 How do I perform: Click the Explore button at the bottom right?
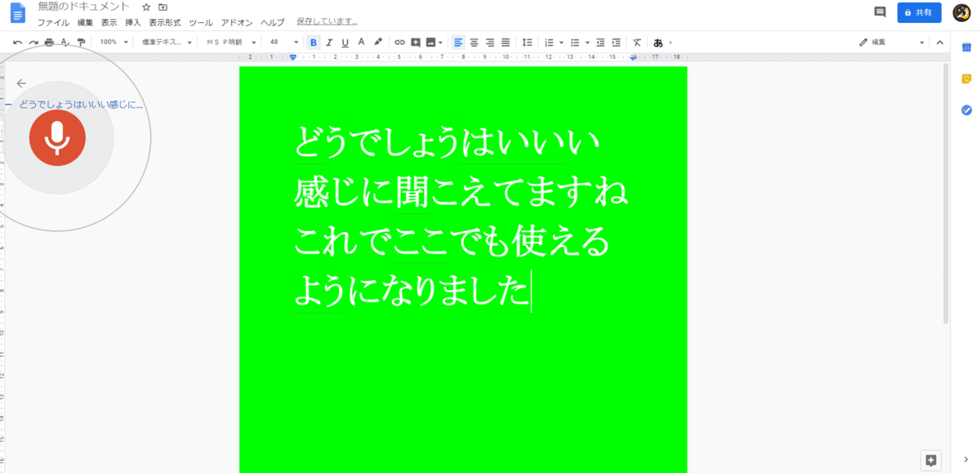point(930,460)
